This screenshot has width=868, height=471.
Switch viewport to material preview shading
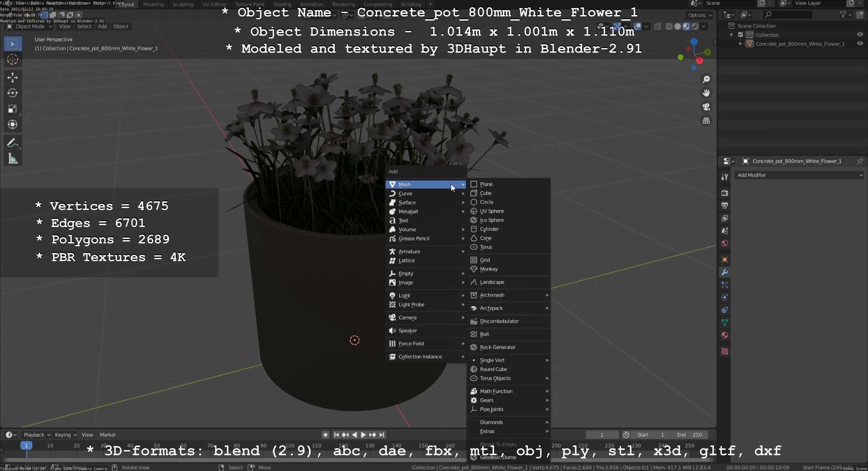686,26
